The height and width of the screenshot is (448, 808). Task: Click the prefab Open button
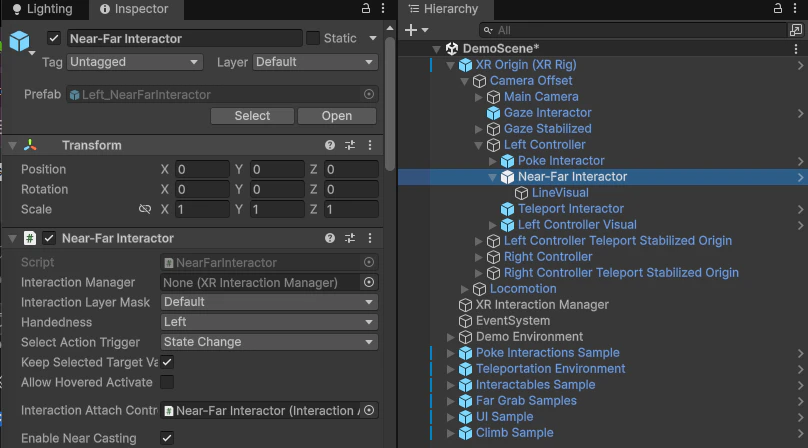(337, 116)
